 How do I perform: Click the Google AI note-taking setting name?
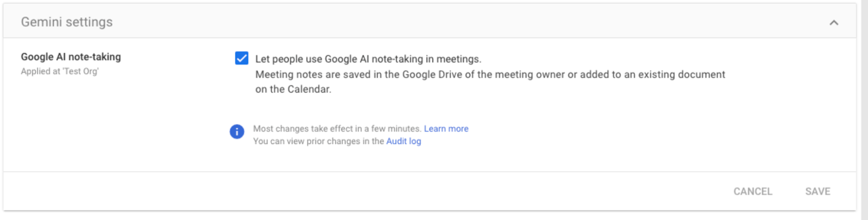point(71,57)
